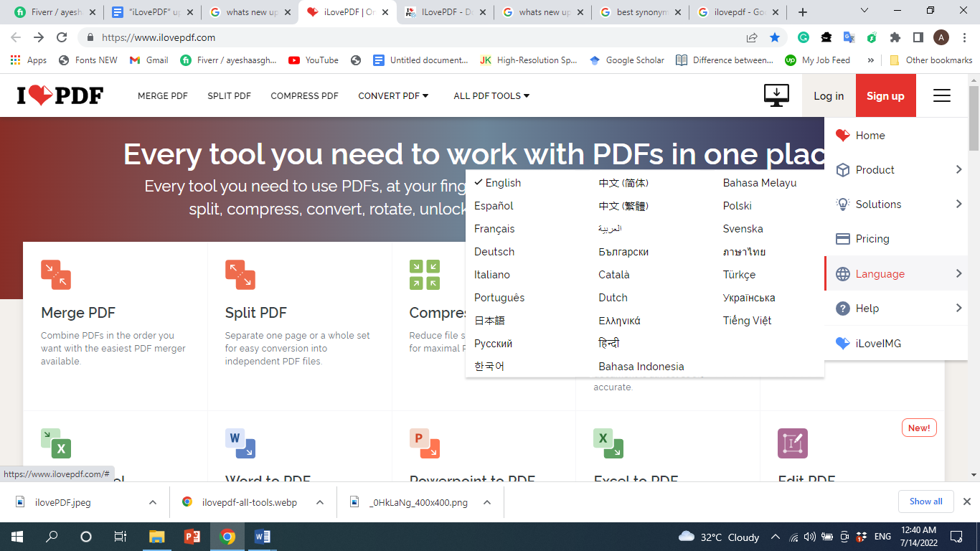Click the Solutions lightbulb icon

843,204
